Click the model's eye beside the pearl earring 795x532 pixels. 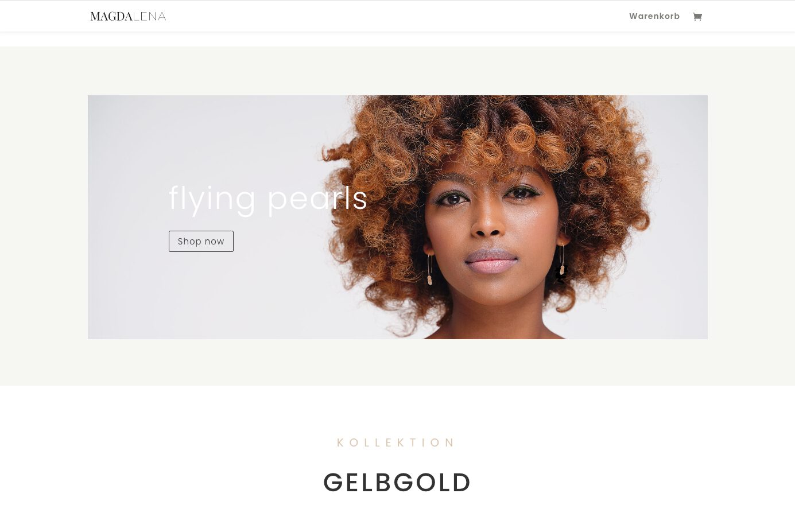pos(453,199)
